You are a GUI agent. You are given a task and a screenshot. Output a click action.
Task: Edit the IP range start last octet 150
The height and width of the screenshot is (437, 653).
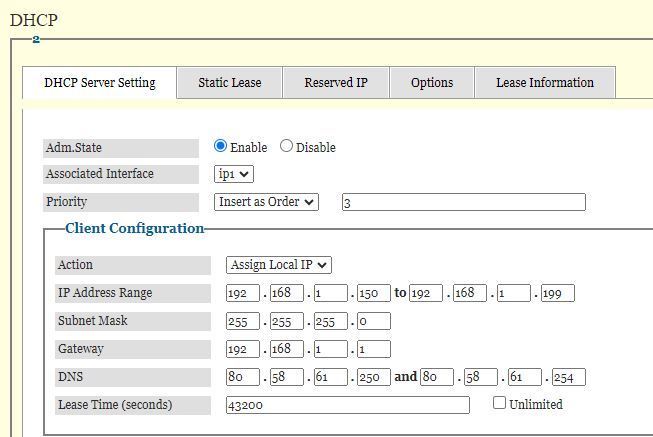coord(373,293)
